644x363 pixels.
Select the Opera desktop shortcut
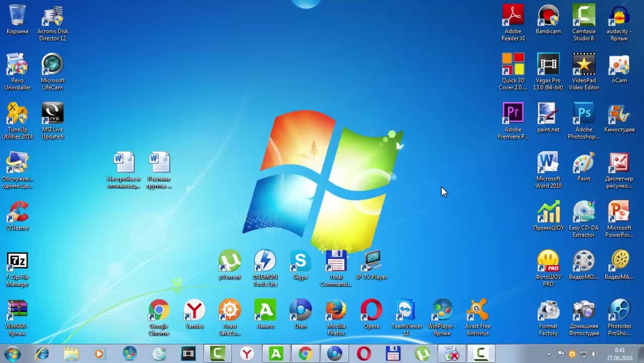(371, 311)
